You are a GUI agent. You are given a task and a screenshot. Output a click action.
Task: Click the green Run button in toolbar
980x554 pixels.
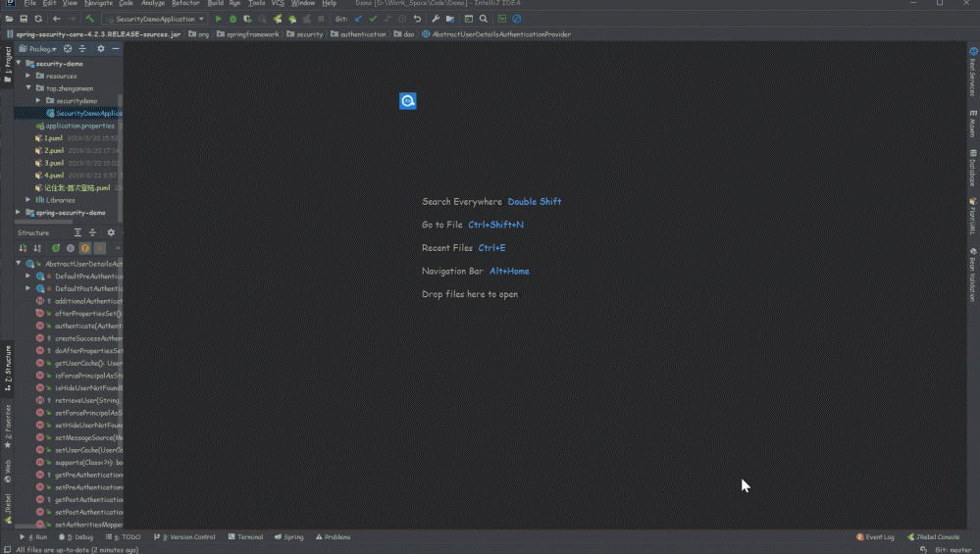click(219, 19)
